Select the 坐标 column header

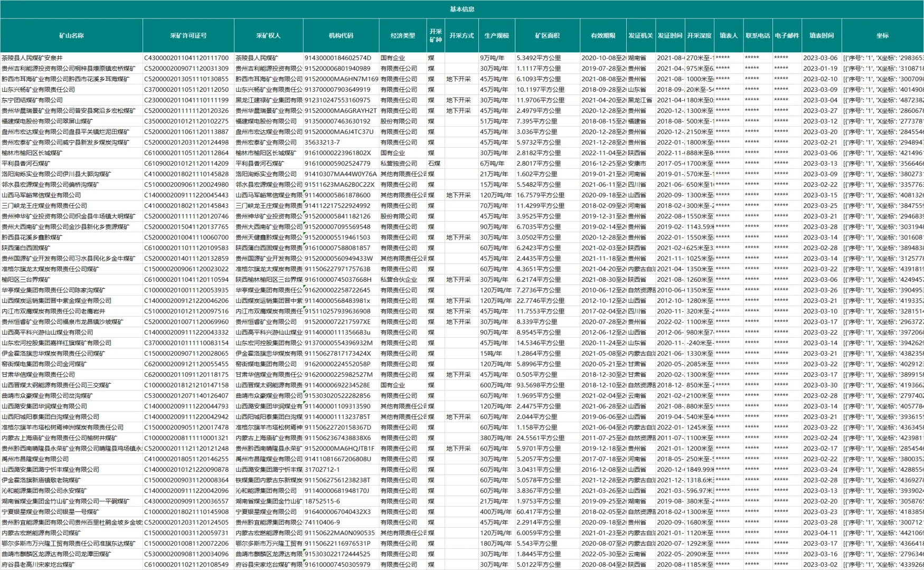883,35
